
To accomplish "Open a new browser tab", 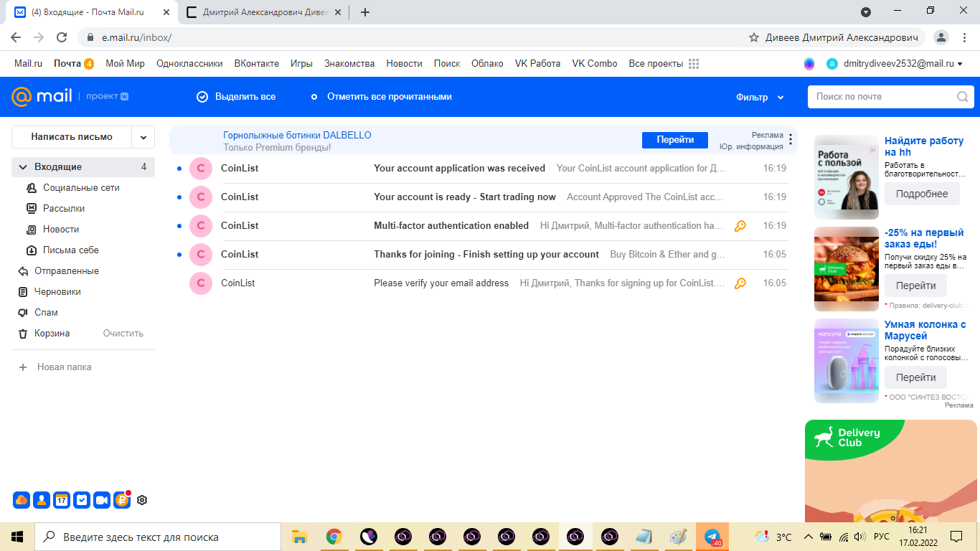I will [365, 12].
